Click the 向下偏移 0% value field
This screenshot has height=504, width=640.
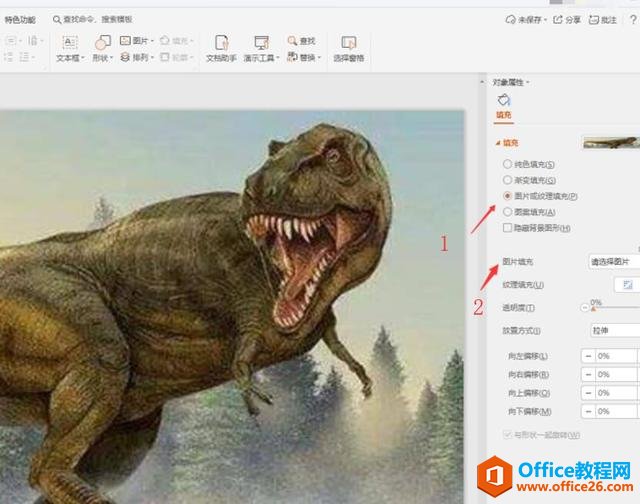(616, 411)
